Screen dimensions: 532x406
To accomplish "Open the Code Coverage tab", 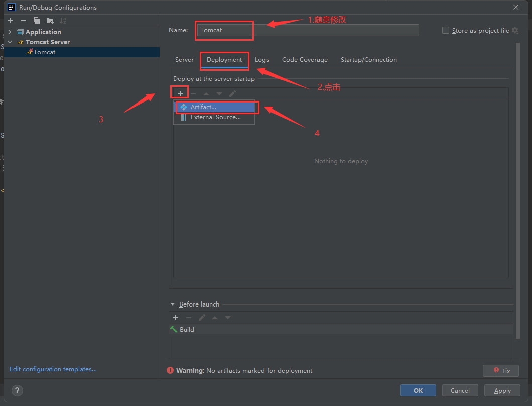I will coord(305,60).
